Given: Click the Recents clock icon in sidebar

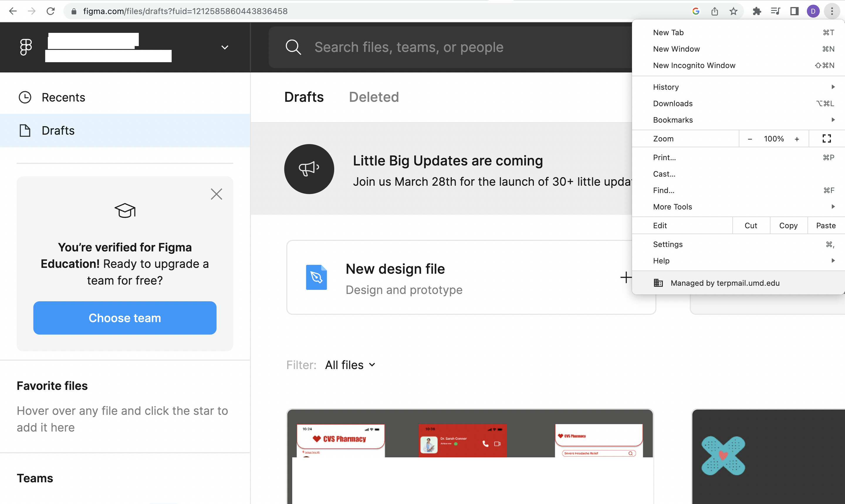Looking at the screenshot, I should coord(25,97).
